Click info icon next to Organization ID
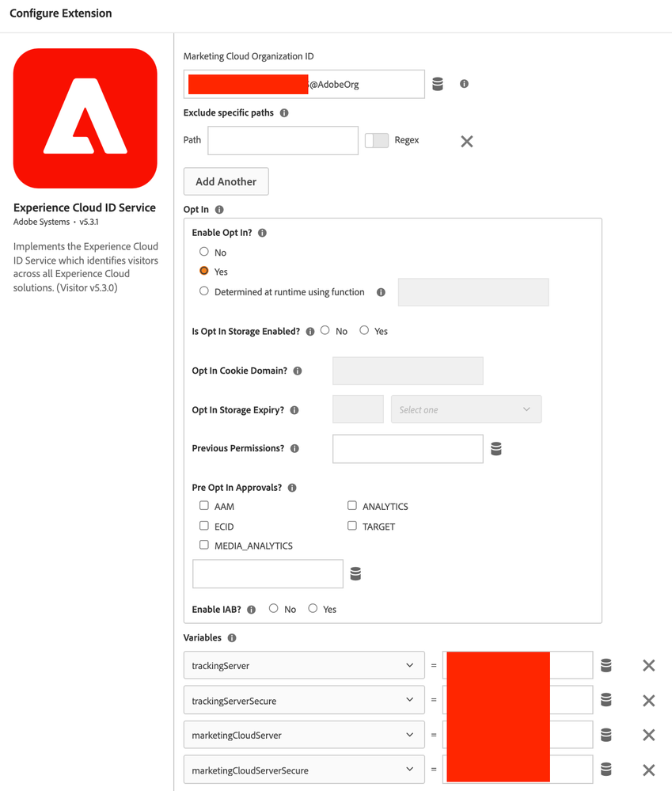 point(464,84)
